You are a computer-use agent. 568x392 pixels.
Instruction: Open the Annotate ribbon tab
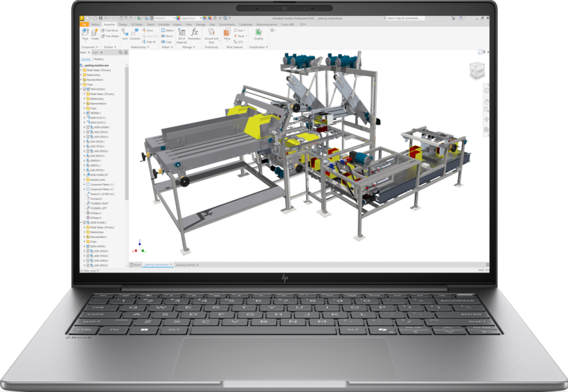click(163, 25)
